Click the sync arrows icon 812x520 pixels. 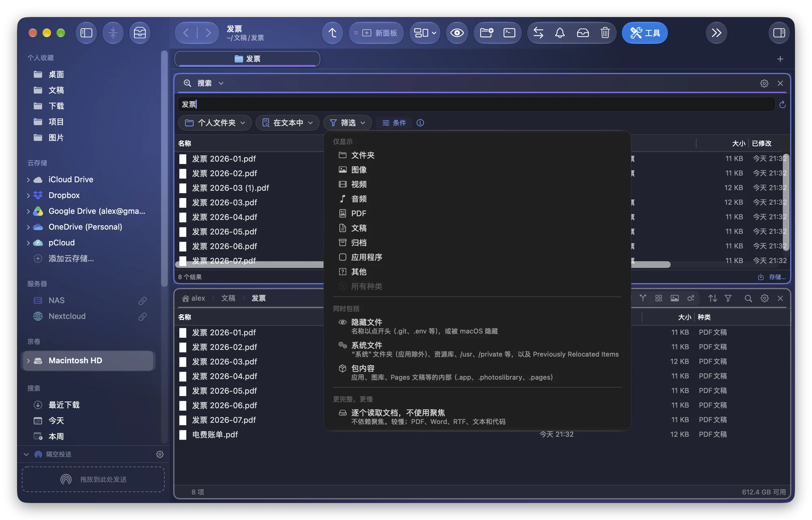click(x=538, y=33)
